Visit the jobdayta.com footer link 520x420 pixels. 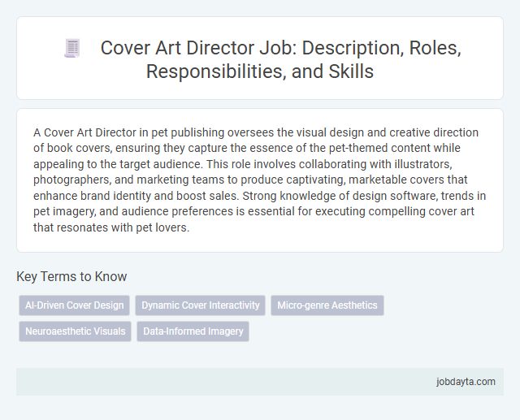point(466,382)
